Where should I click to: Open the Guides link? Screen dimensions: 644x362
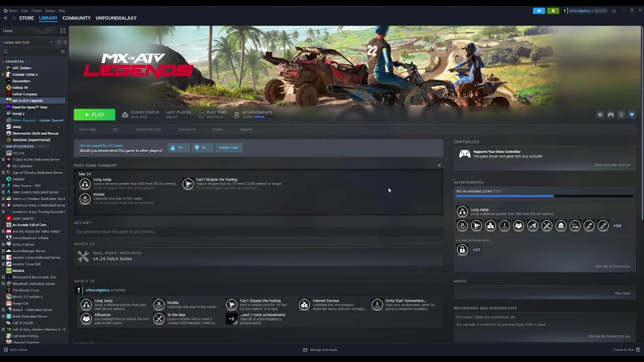[218, 129]
